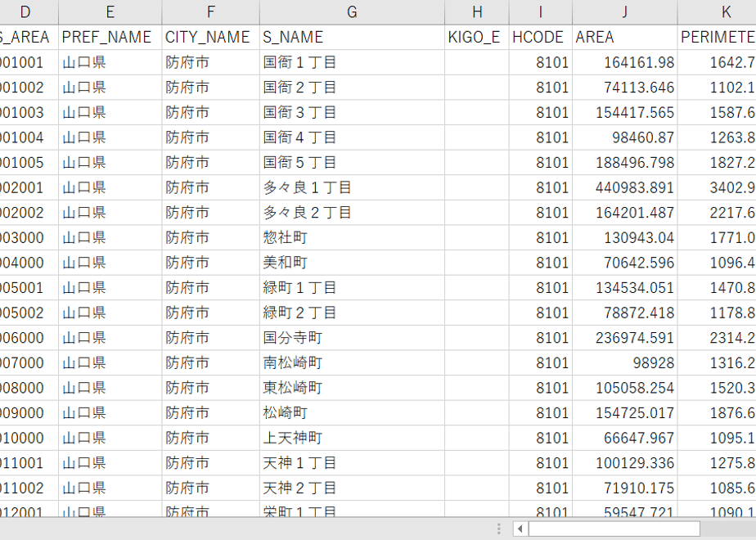Click the sheet tab splitter dots handle
The image size is (756, 540).
pyautogui.click(x=499, y=529)
